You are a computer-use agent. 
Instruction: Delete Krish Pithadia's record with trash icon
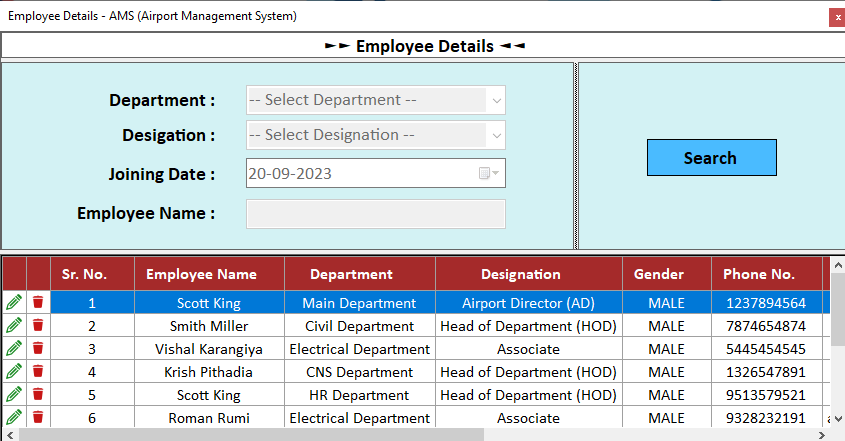coord(38,372)
